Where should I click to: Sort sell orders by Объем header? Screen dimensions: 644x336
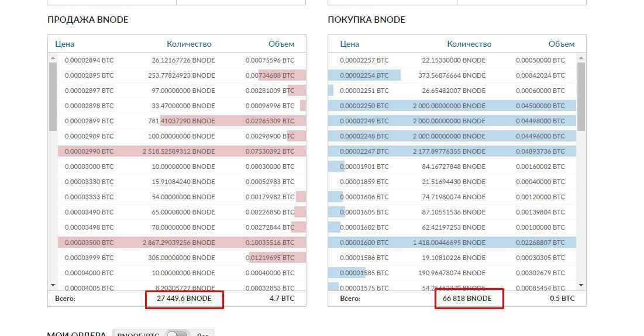coord(281,44)
